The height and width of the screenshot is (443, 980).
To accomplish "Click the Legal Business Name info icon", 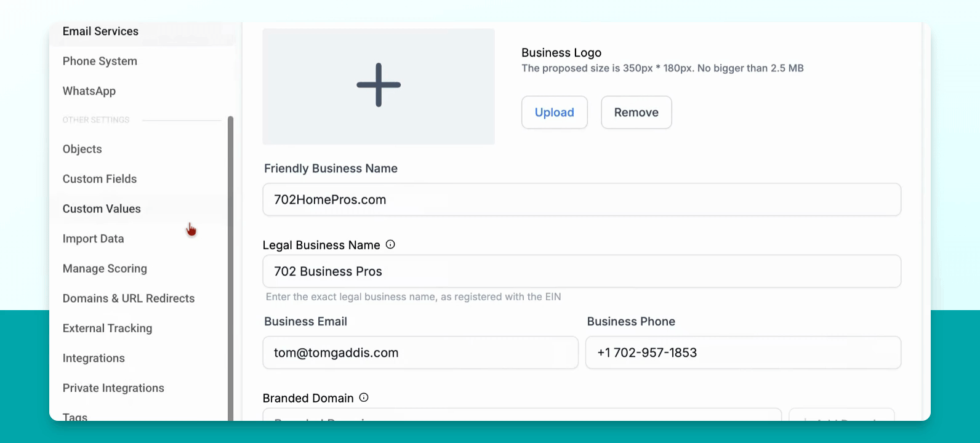I will [390, 245].
